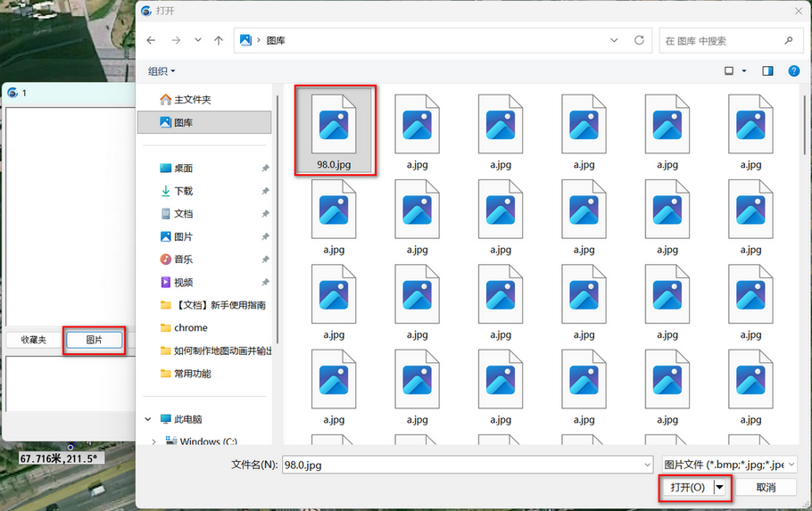Select the 98.0.jpg file thumbnail
This screenshot has width=812, height=511.
coord(334,130)
